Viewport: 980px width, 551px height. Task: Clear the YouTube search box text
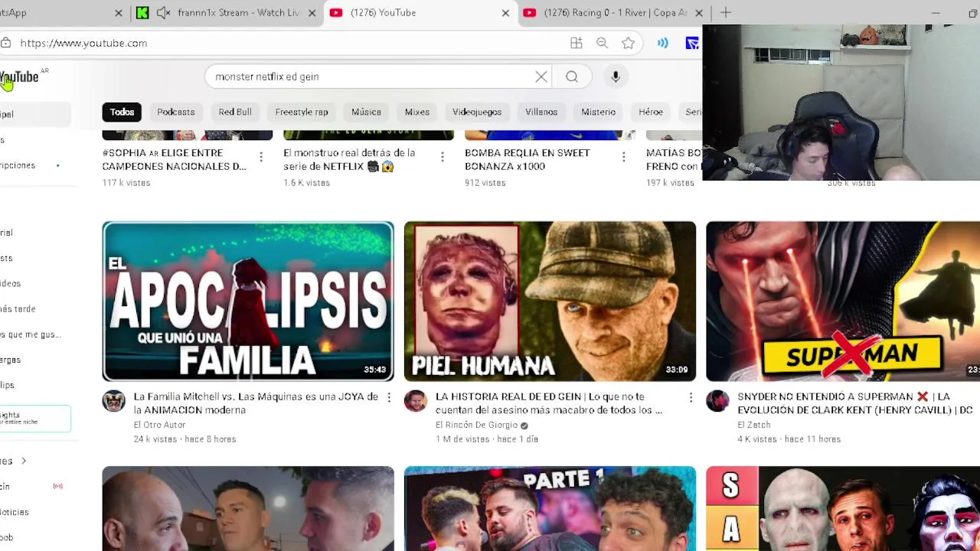click(541, 77)
